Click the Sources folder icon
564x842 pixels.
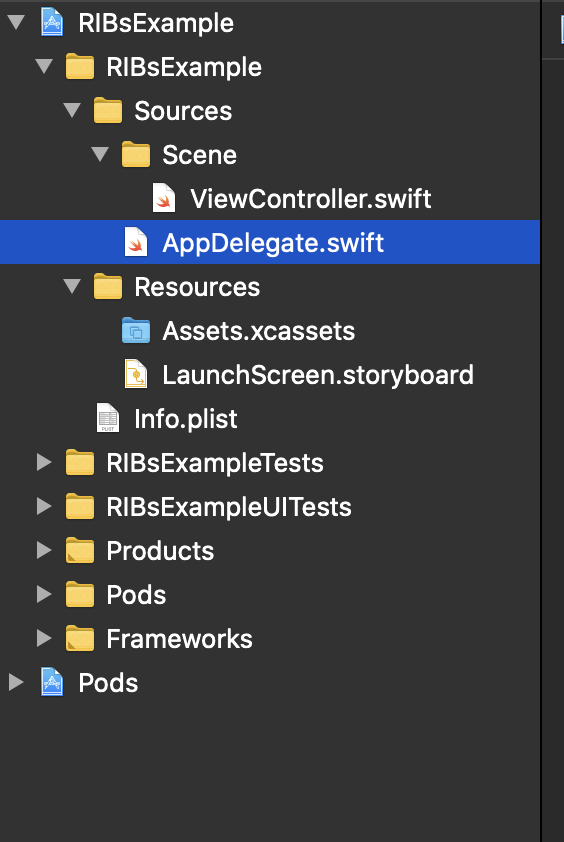tap(108, 111)
